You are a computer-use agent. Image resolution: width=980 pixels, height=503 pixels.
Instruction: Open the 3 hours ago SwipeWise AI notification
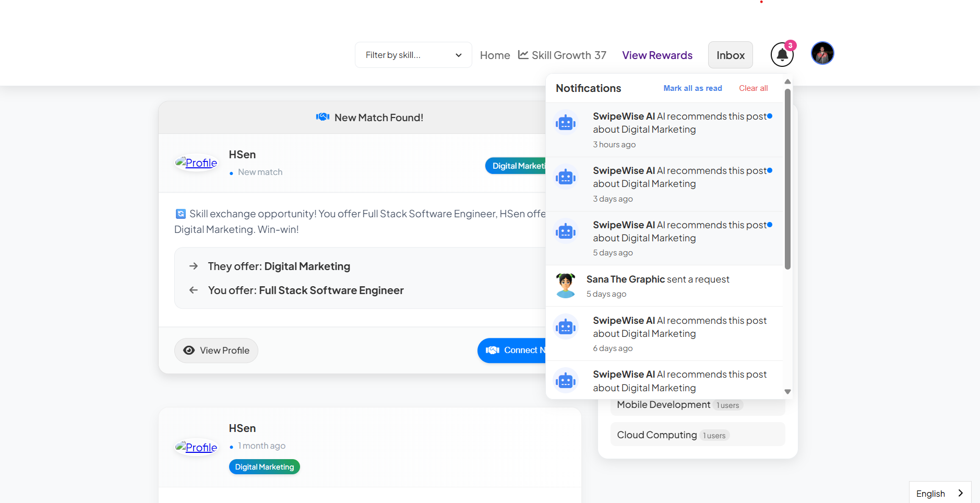click(x=665, y=130)
